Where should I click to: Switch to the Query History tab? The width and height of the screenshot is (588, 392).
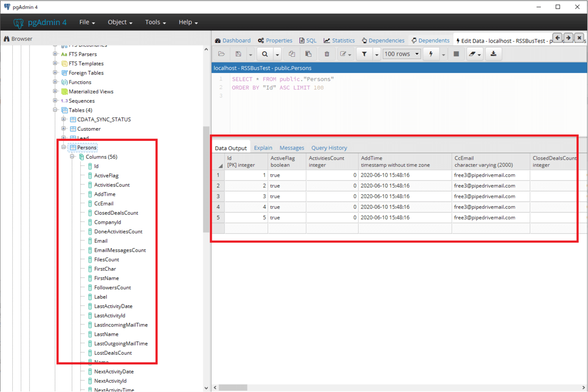[329, 148]
